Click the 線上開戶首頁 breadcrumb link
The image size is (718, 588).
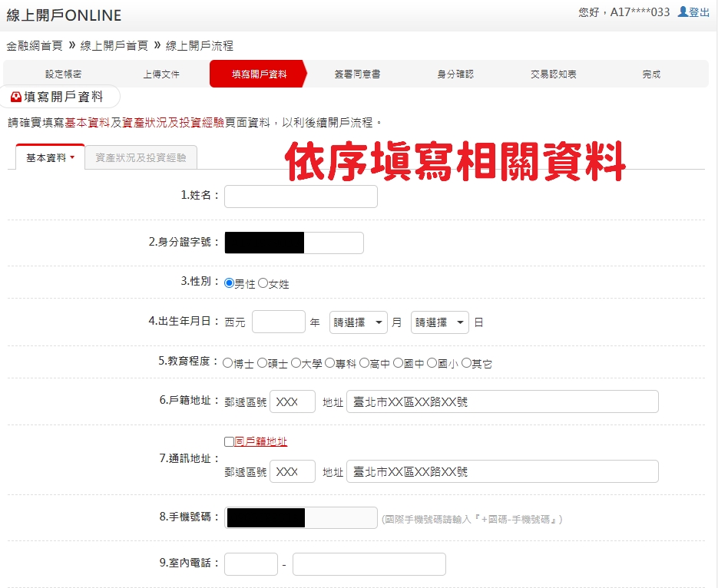(114, 46)
